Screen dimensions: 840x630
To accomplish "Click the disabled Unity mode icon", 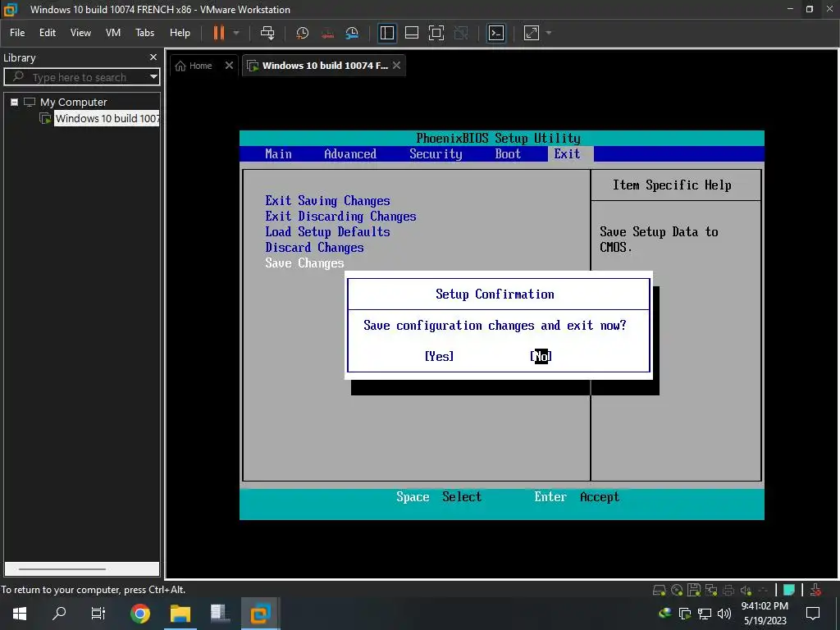I will click(461, 33).
